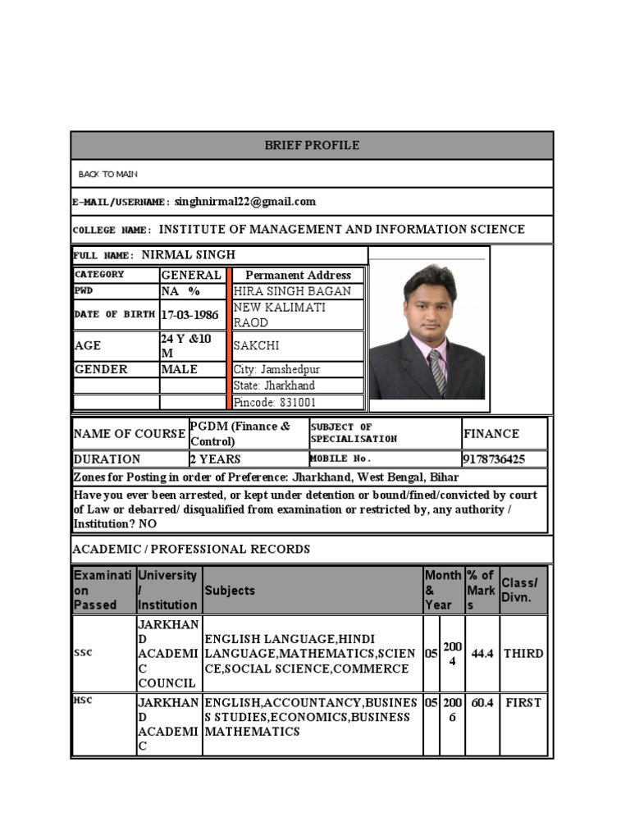Click the arrested or detention declaration paragraph
The image size is (630, 840).
tap(309, 509)
